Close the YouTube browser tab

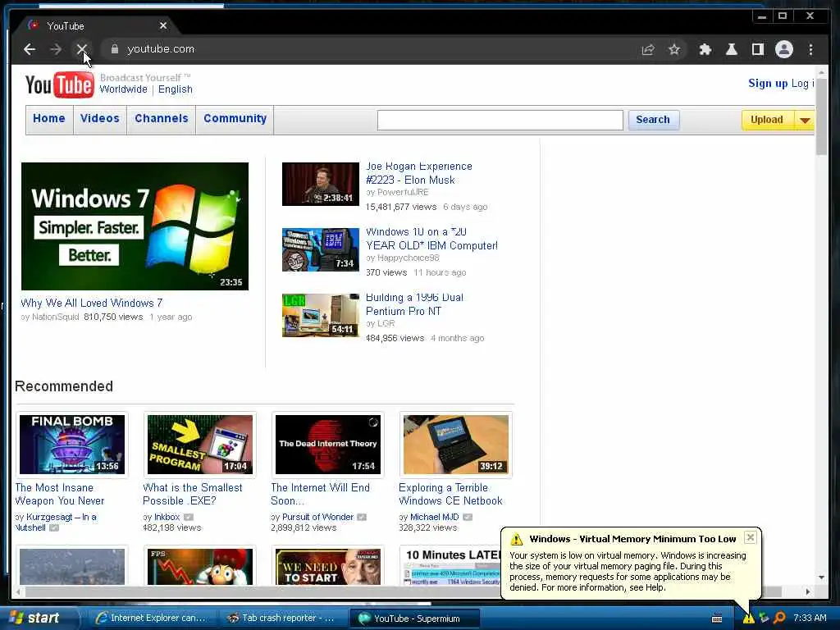tap(163, 25)
